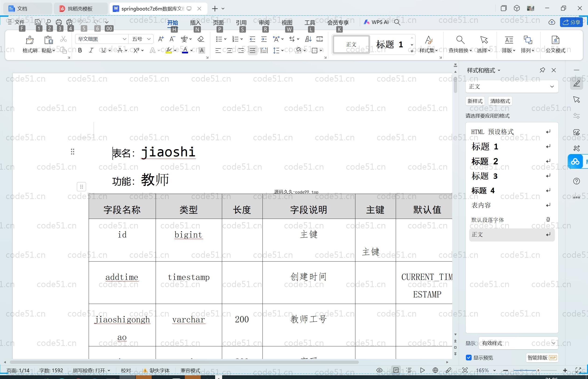
Task: Toggle the page view mode status icon
Action: tap(396, 370)
